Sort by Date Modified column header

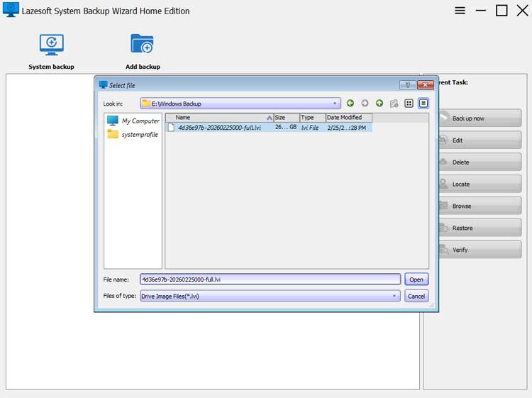[x=349, y=117]
